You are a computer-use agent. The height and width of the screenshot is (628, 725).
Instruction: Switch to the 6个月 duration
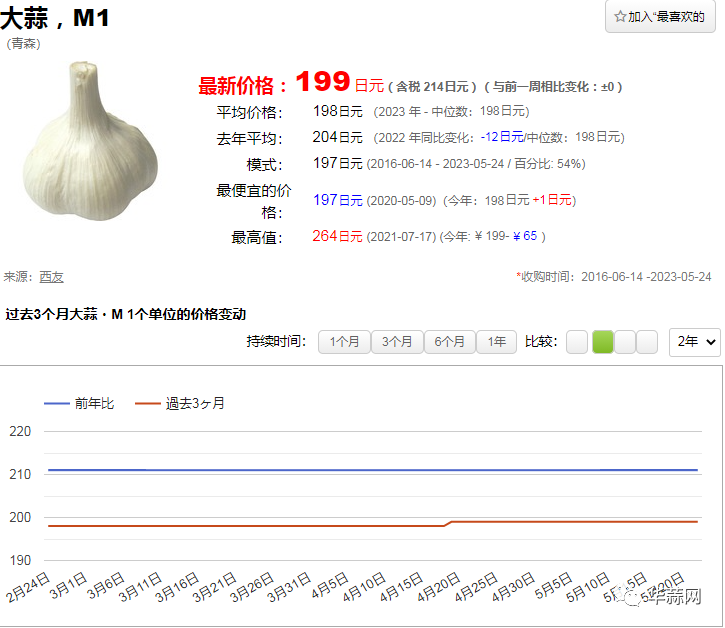[x=450, y=342]
